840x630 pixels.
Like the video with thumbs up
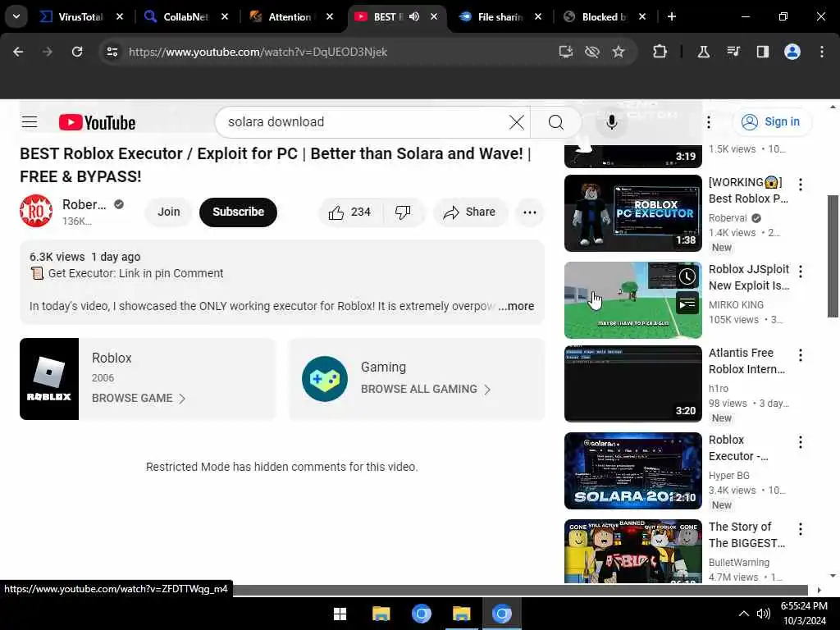tap(351, 212)
